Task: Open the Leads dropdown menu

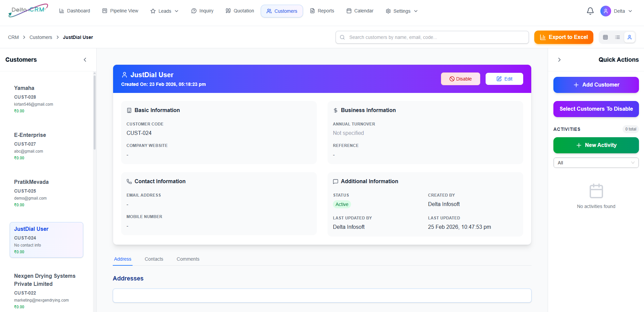Action: 164,11
